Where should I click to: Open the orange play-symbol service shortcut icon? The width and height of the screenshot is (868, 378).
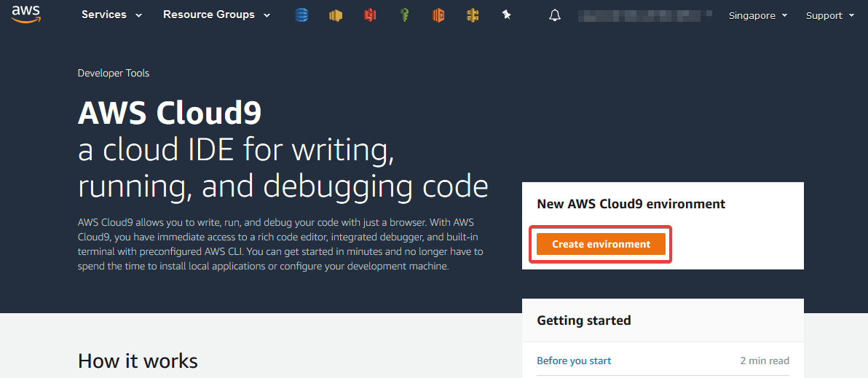point(438,15)
